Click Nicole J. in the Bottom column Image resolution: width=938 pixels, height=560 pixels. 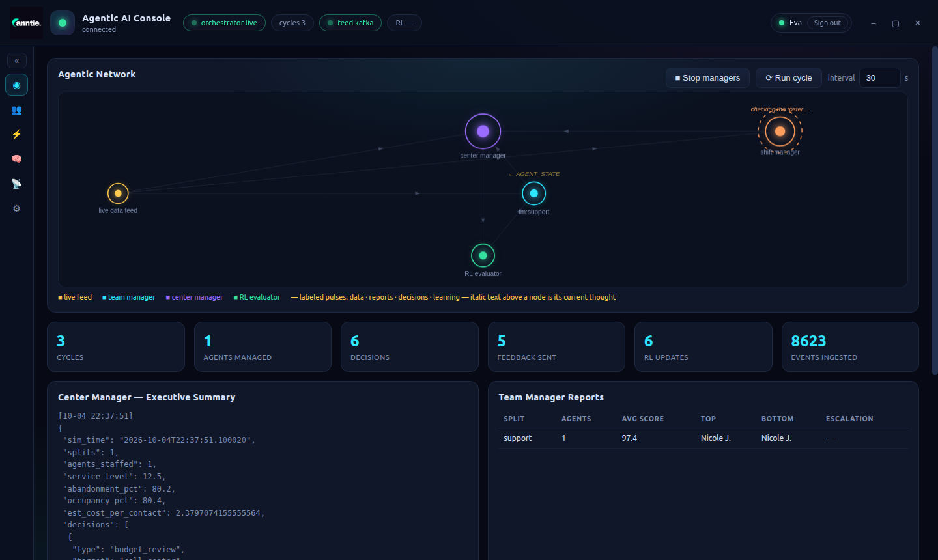click(776, 438)
